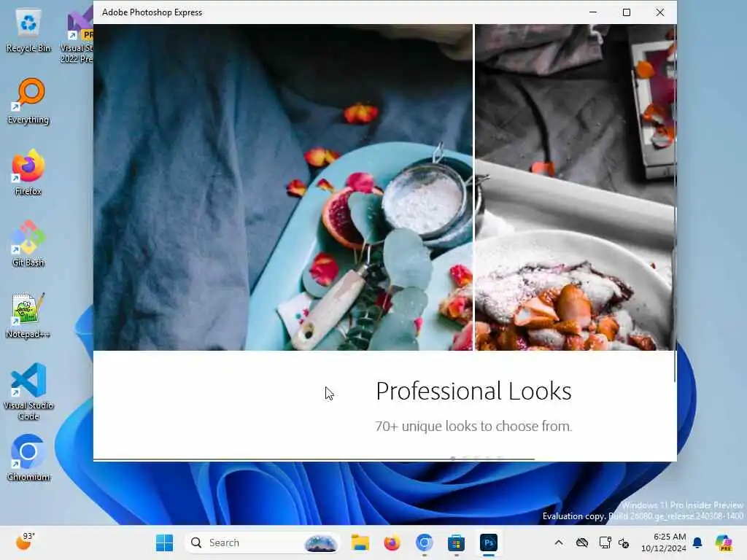Viewport: 747px width, 560px height.
Task: Click the cloud sync tray icon
Action: tap(581, 542)
